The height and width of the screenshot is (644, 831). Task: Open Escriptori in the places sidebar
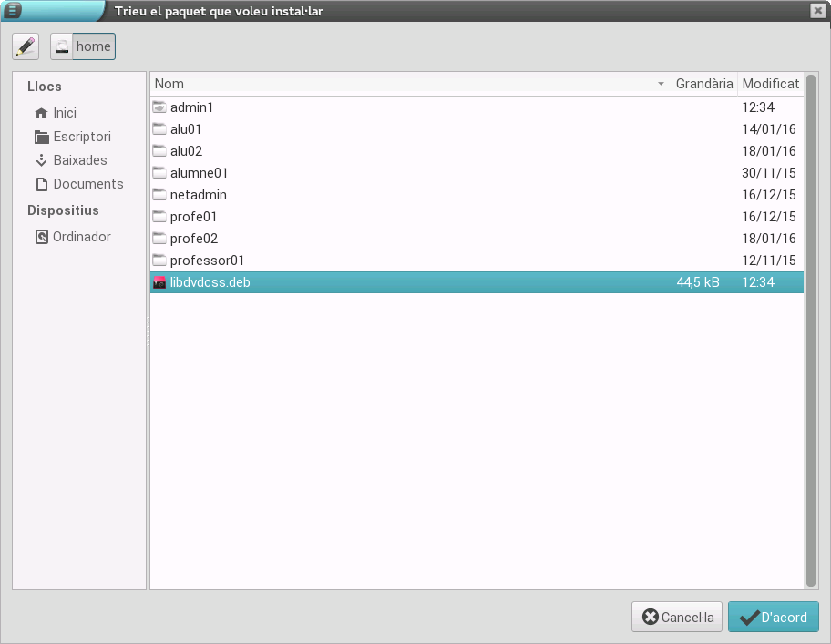coord(81,137)
